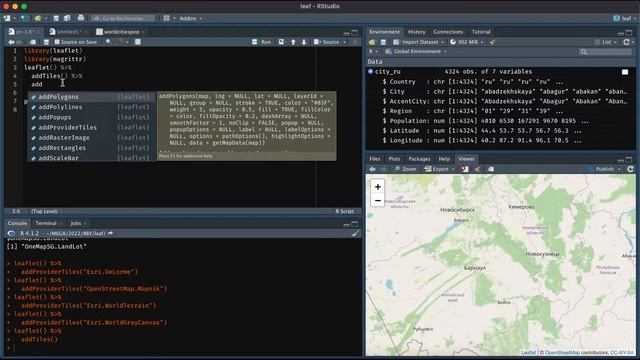Click the clear console broom icon

(356, 233)
